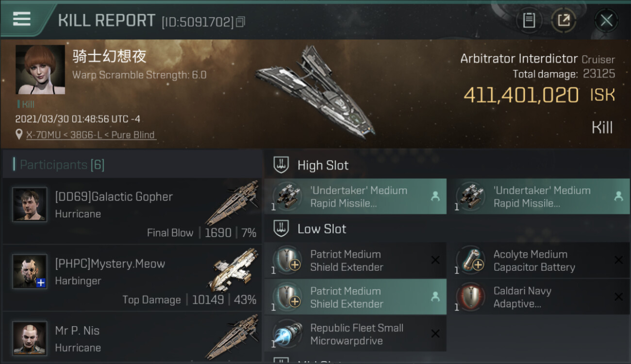Copy the kill report ID
This screenshot has width=631, height=364.
click(241, 22)
